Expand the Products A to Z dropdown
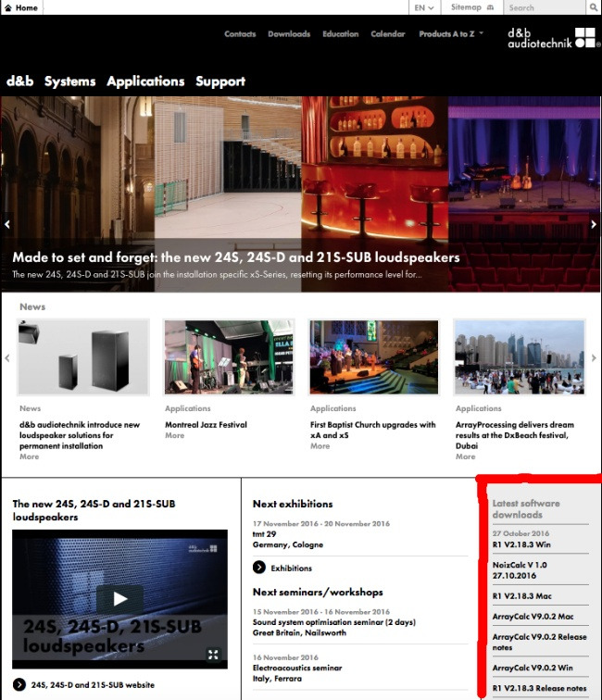 click(x=451, y=34)
